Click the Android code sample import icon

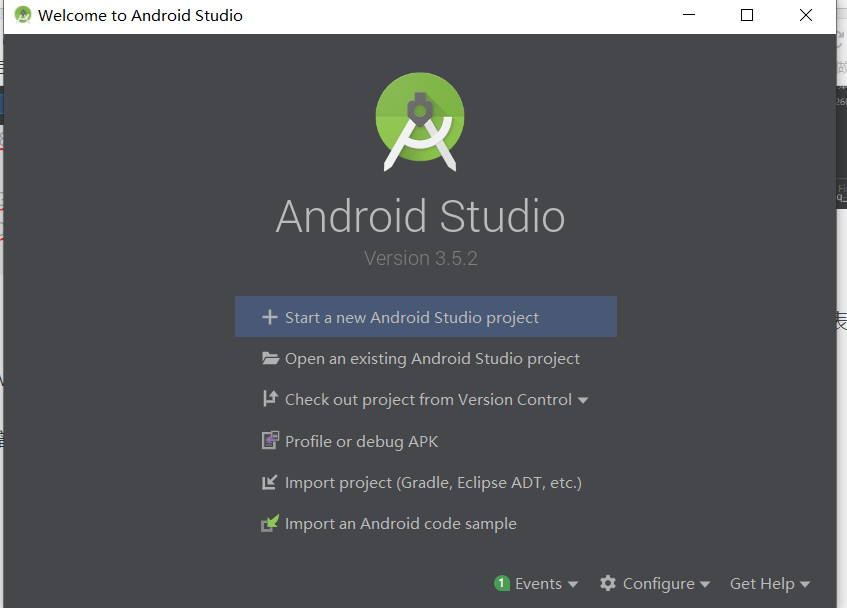[270, 523]
